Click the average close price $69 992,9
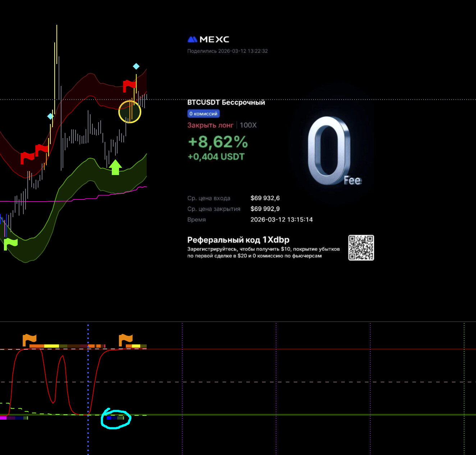The image size is (476, 455). pos(265,209)
